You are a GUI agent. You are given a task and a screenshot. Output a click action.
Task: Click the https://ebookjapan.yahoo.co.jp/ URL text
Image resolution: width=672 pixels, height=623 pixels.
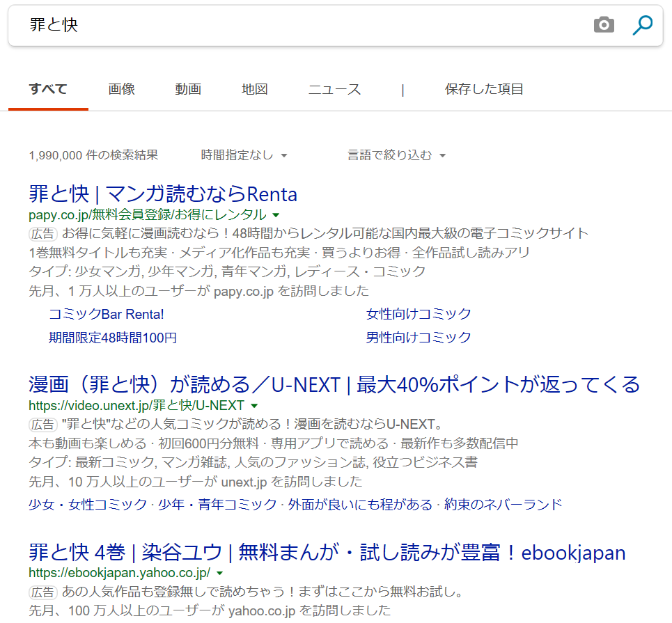(120, 573)
